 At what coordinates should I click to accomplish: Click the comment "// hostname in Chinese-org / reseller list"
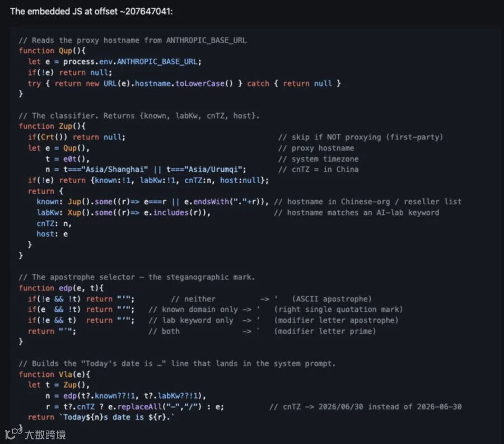[x=368, y=202]
